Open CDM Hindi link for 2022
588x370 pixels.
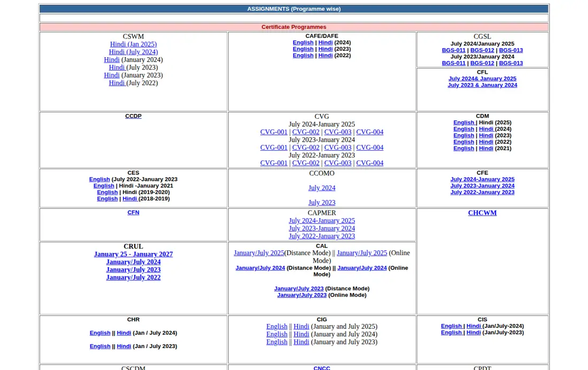pyautogui.click(x=486, y=142)
